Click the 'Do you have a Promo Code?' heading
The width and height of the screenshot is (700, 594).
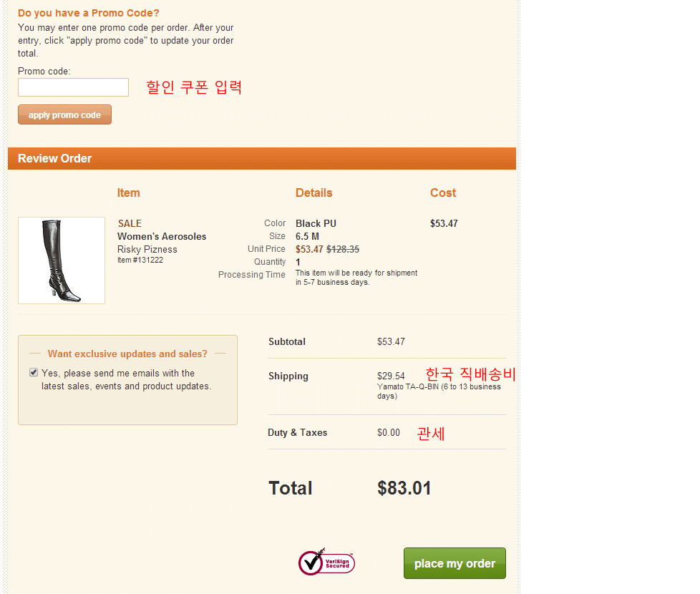(x=89, y=13)
